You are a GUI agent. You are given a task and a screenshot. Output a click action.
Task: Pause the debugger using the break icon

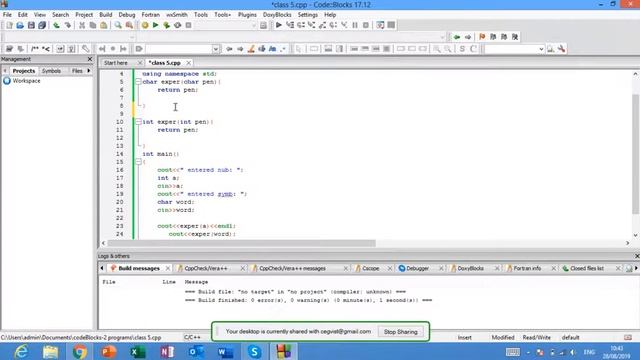pos(355,25)
